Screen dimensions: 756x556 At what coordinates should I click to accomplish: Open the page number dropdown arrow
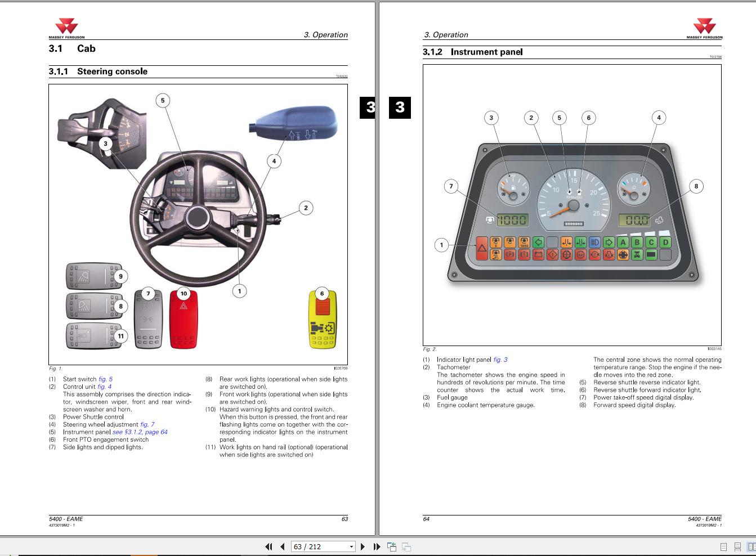click(x=352, y=546)
